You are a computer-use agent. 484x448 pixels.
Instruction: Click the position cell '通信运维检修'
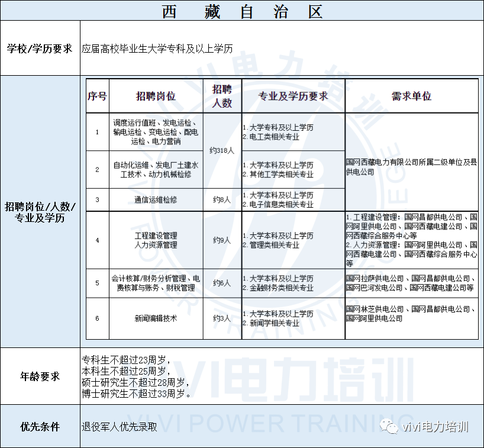click(156, 200)
